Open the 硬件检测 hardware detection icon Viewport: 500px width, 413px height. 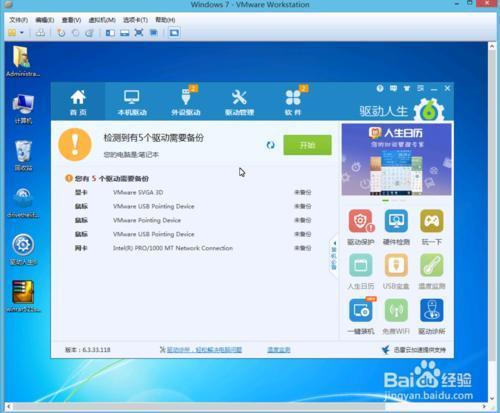pyautogui.click(x=396, y=221)
